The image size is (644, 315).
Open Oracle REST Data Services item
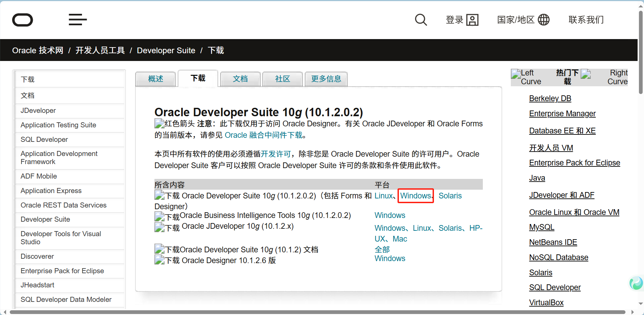click(70, 205)
